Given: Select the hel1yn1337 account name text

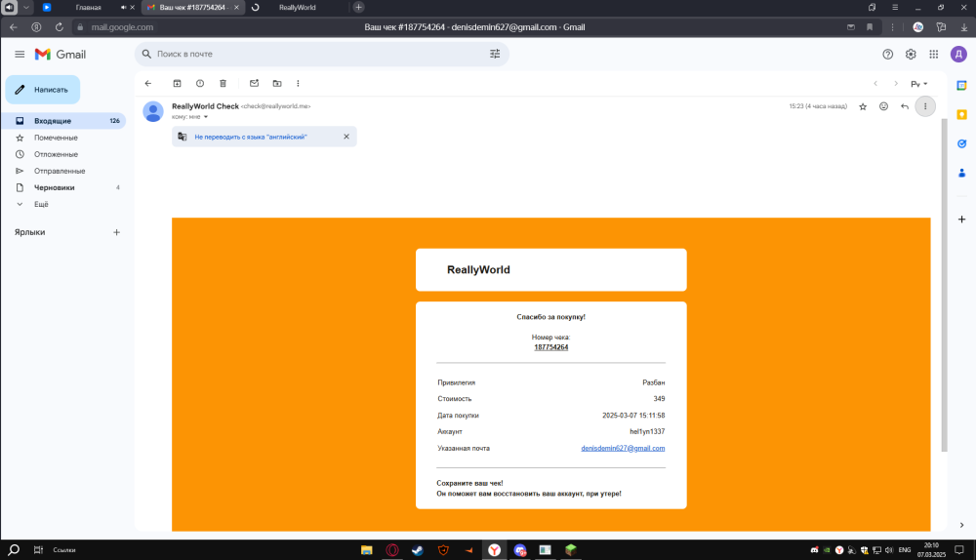Looking at the screenshot, I should 647,432.
